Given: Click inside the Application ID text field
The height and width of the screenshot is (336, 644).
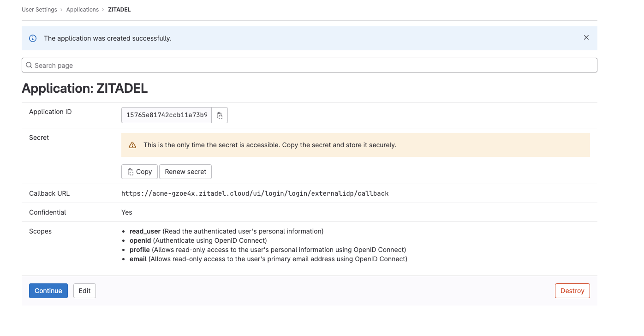Looking at the screenshot, I should [x=166, y=115].
